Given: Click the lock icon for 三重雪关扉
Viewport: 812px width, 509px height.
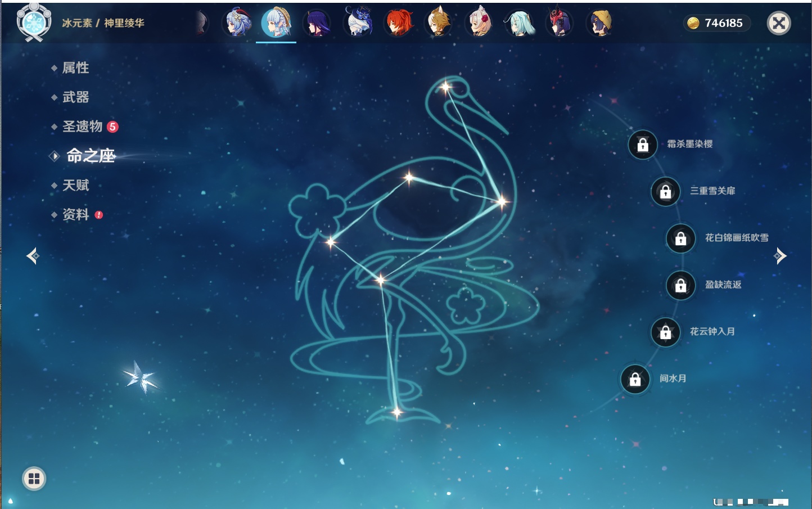Looking at the screenshot, I should (x=666, y=192).
